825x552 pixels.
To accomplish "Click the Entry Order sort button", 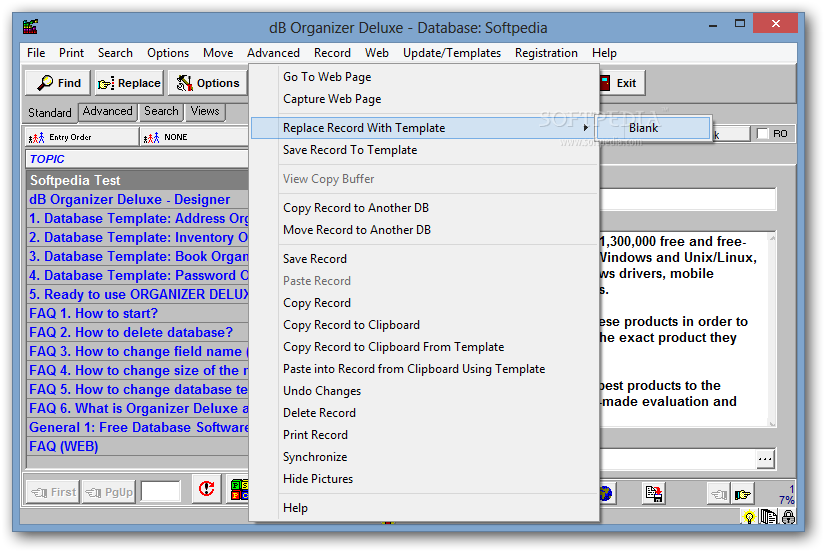I will pyautogui.click(x=82, y=137).
